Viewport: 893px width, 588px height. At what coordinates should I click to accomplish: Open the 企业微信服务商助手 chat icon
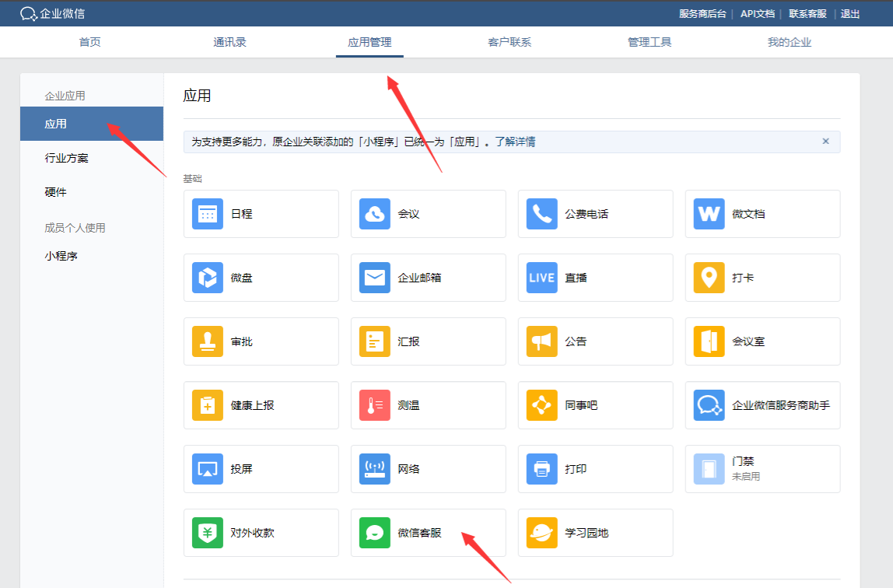709,405
